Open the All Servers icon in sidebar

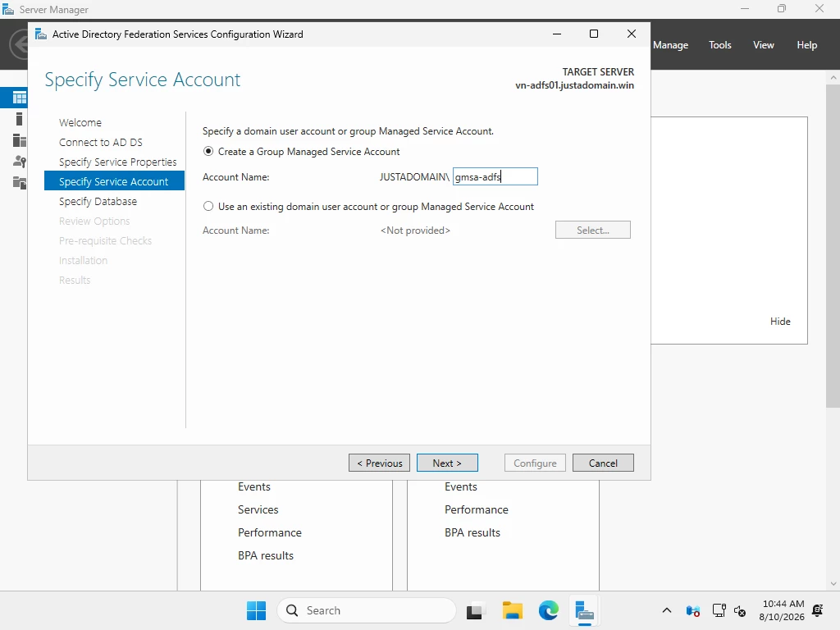(20, 140)
